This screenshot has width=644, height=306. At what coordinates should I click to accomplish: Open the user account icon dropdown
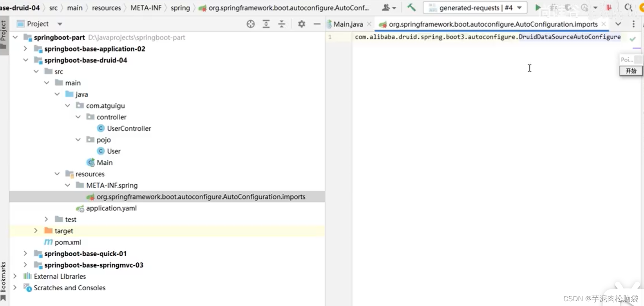tap(389, 7)
